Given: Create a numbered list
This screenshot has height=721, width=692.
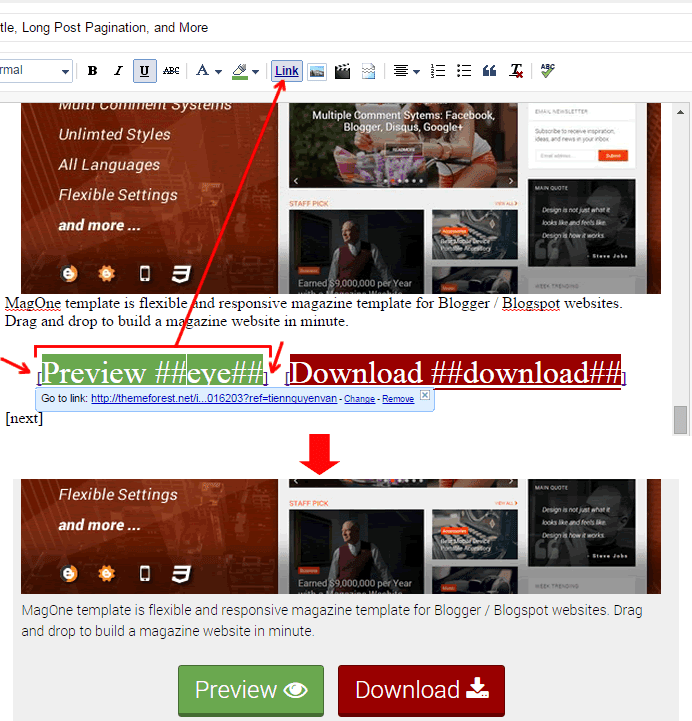Looking at the screenshot, I should coord(438,71).
